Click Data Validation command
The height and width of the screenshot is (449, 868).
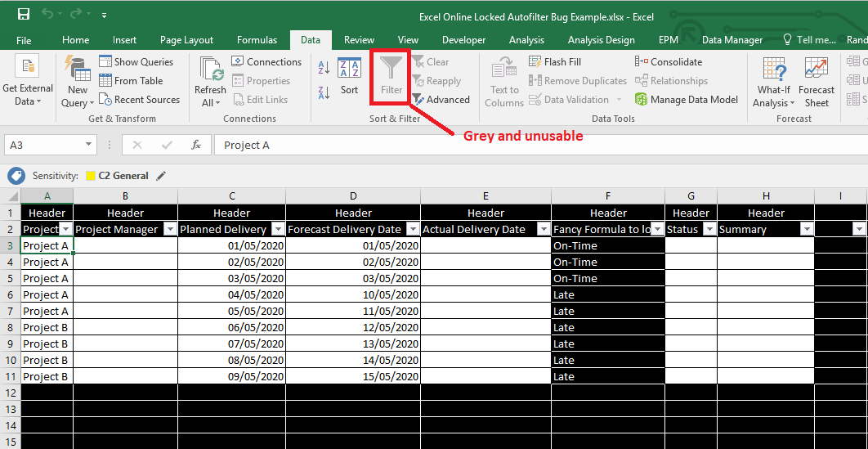pos(569,100)
